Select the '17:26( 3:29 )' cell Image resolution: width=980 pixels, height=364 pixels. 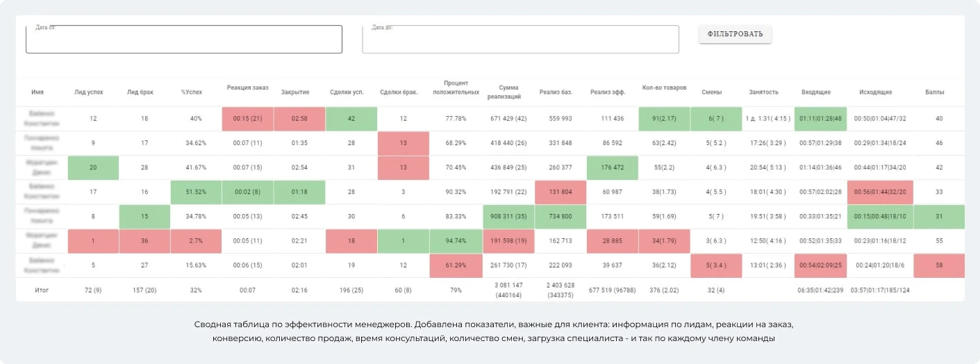tap(768, 143)
